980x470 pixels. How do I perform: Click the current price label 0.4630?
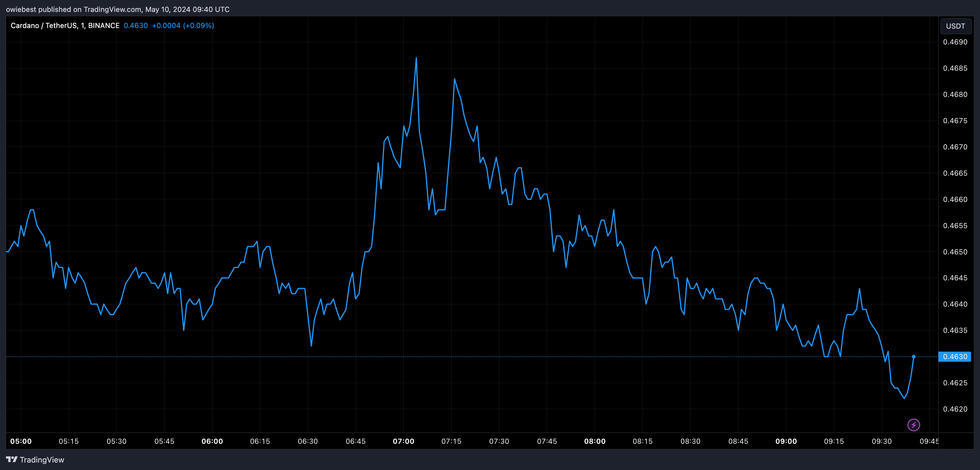(x=955, y=357)
